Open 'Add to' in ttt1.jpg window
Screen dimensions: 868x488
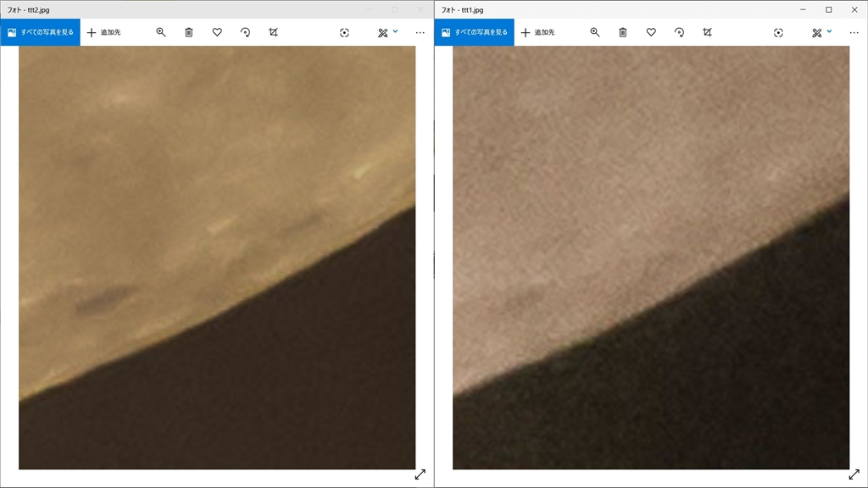pyautogui.click(x=538, y=32)
